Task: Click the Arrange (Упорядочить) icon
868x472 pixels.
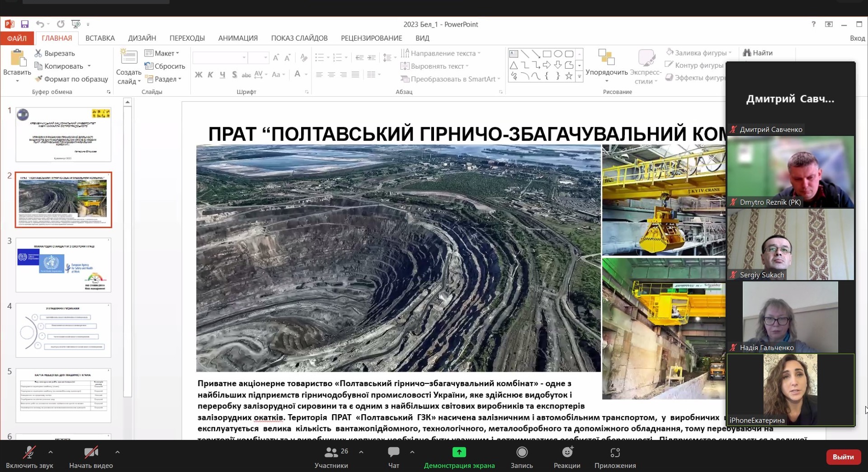Action: [x=606, y=57]
